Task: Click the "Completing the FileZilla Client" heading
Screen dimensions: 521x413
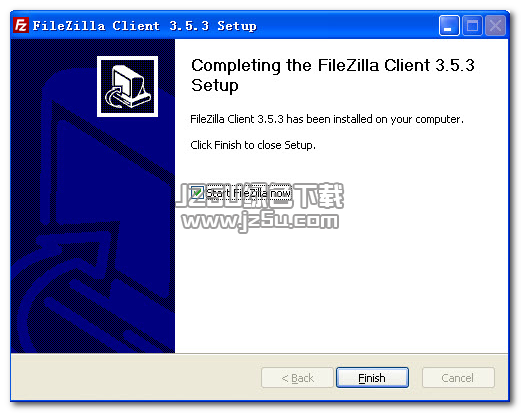Action: [311, 65]
